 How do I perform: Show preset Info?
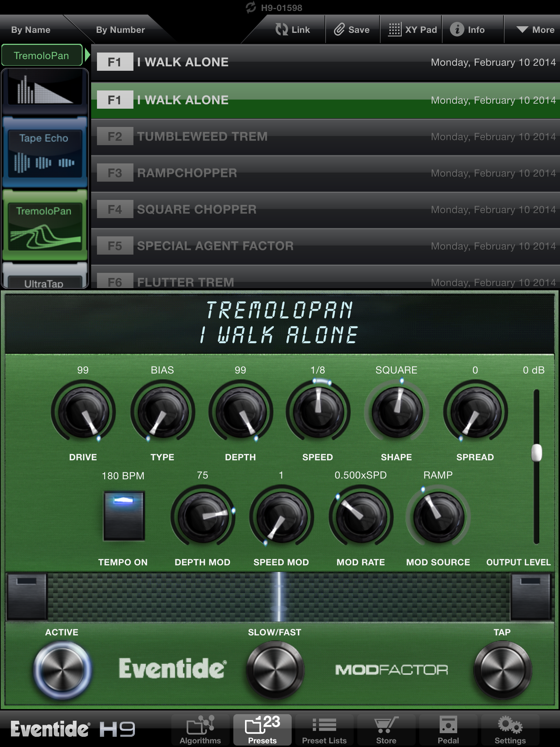(x=467, y=30)
